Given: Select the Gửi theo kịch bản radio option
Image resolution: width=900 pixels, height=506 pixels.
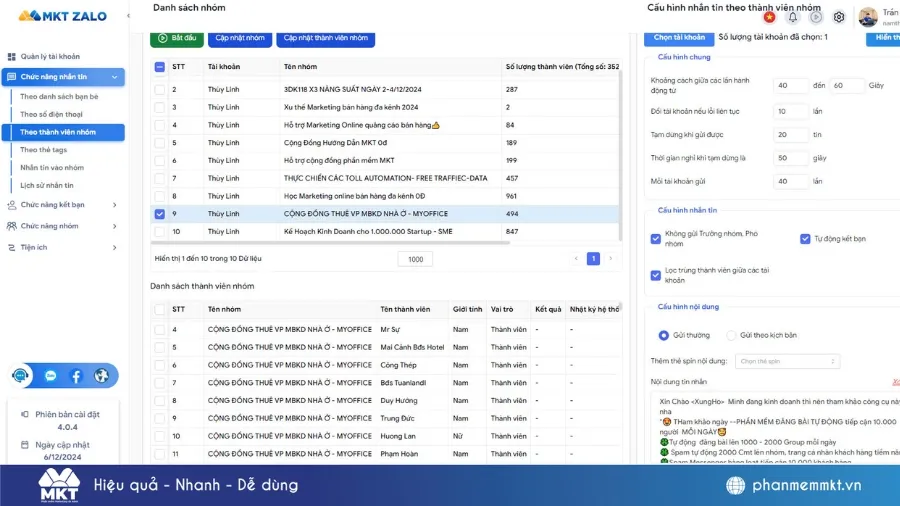Looking at the screenshot, I should coord(731,335).
